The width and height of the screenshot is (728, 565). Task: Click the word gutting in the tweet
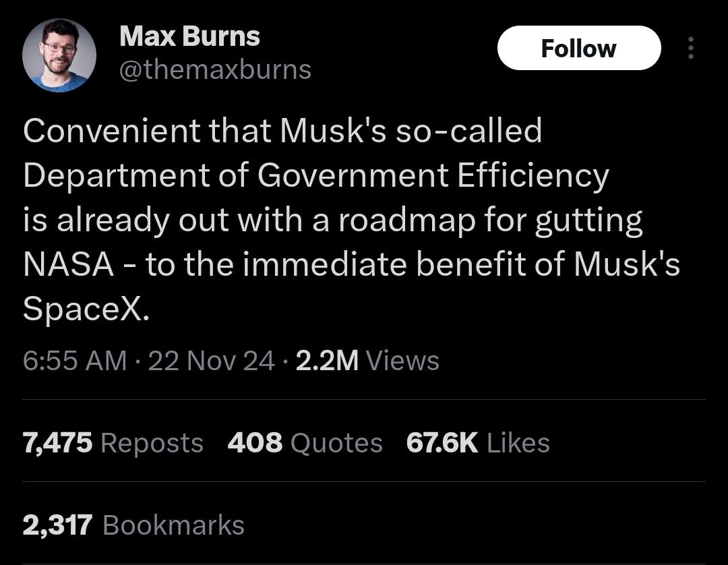pos(589,221)
